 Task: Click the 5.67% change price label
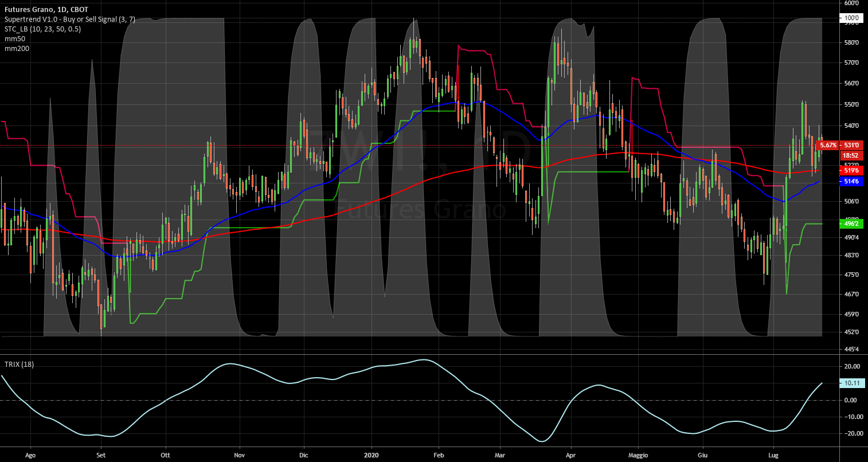click(x=828, y=145)
